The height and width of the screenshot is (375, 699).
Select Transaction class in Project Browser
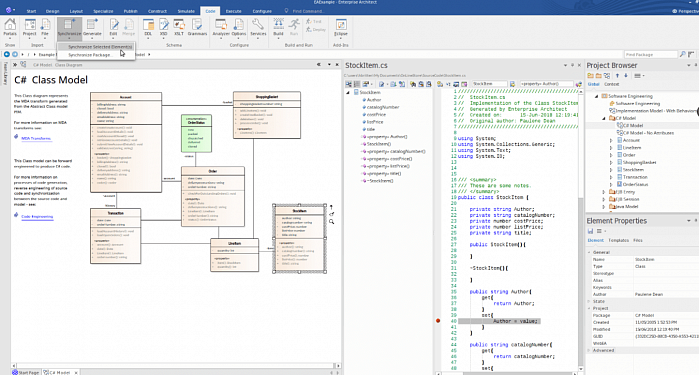point(635,177)
